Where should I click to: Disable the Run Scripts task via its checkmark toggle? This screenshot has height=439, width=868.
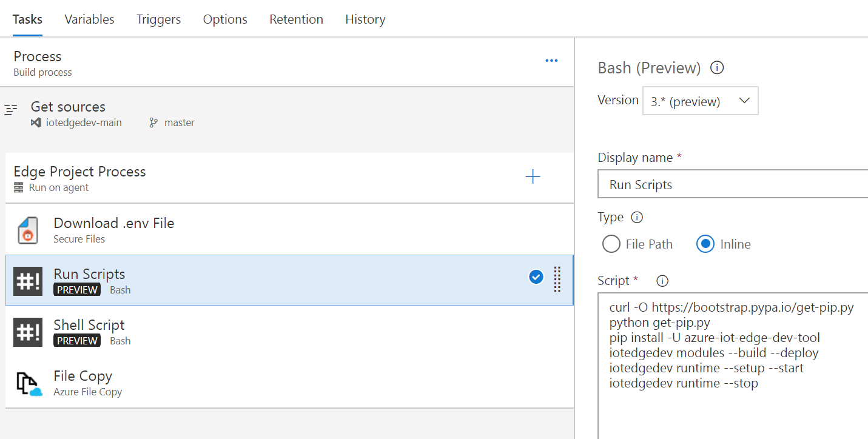coord(536,276)
